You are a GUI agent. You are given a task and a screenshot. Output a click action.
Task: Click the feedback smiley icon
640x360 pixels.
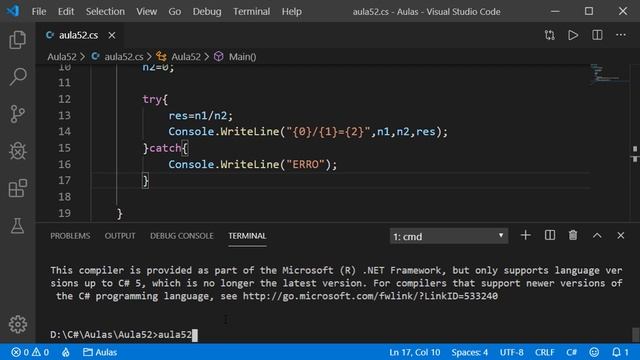[594, 352]
